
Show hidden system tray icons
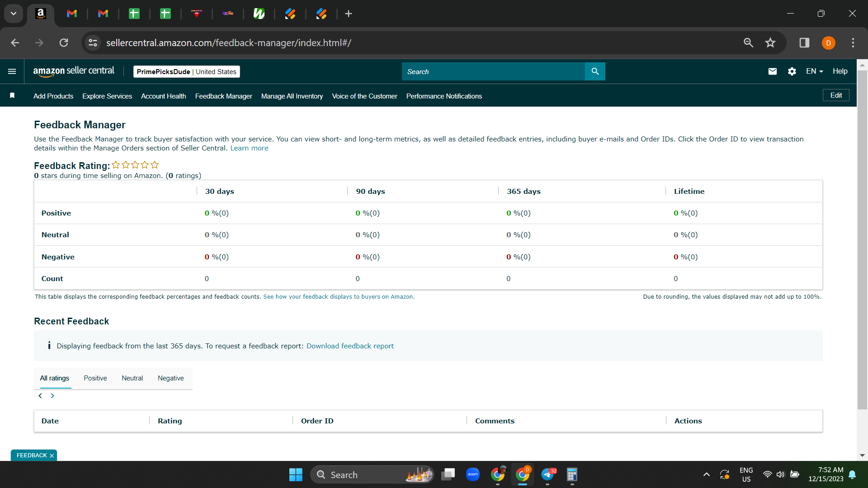[x=706, y=474]
